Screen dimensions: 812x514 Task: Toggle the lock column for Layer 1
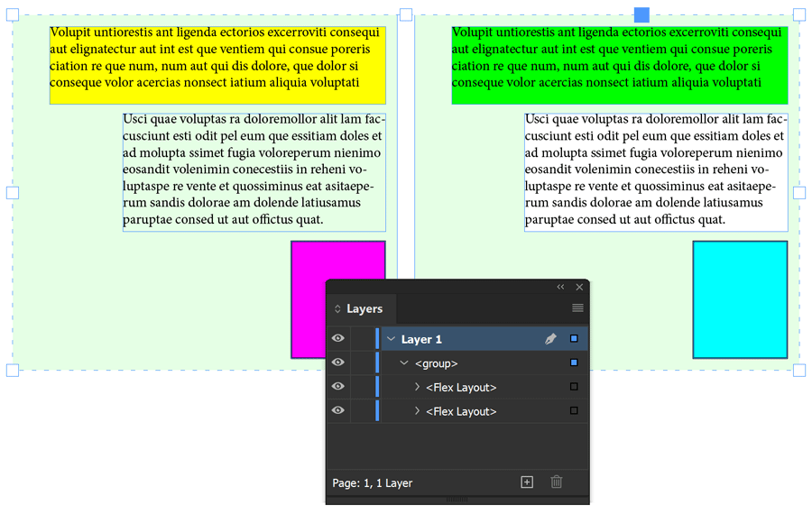point(362,339)
